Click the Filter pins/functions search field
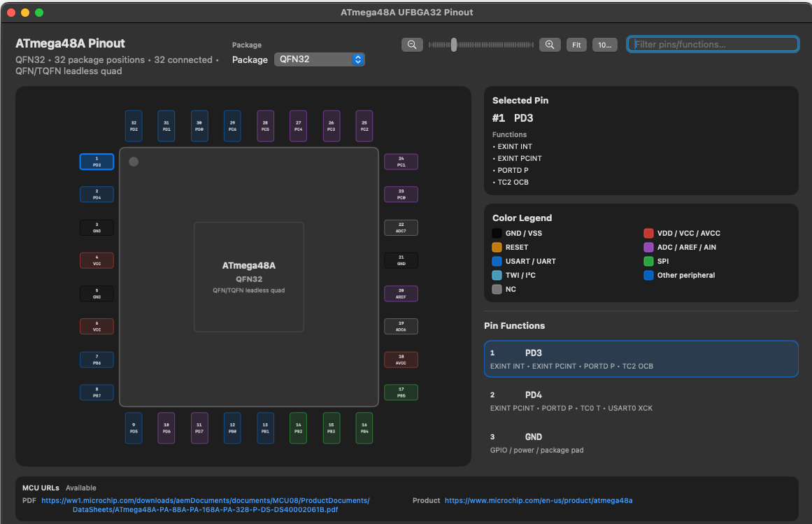This screenshot has width=812, height=524. click(713, 45)
